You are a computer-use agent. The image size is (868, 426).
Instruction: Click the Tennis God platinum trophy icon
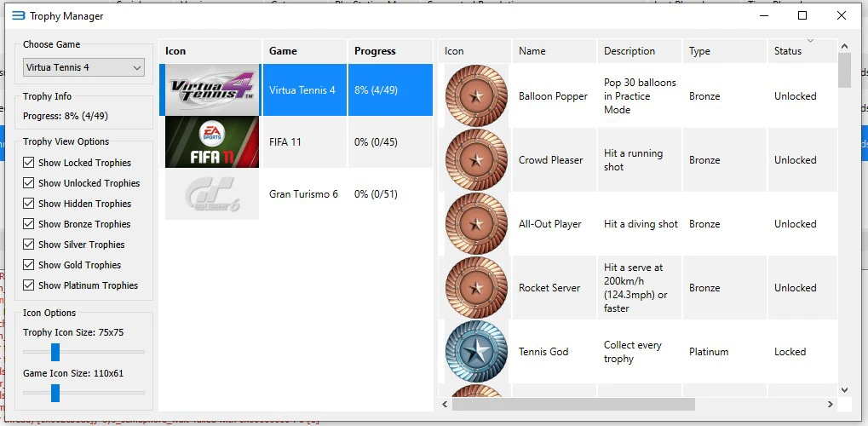[x=476, y=352]
